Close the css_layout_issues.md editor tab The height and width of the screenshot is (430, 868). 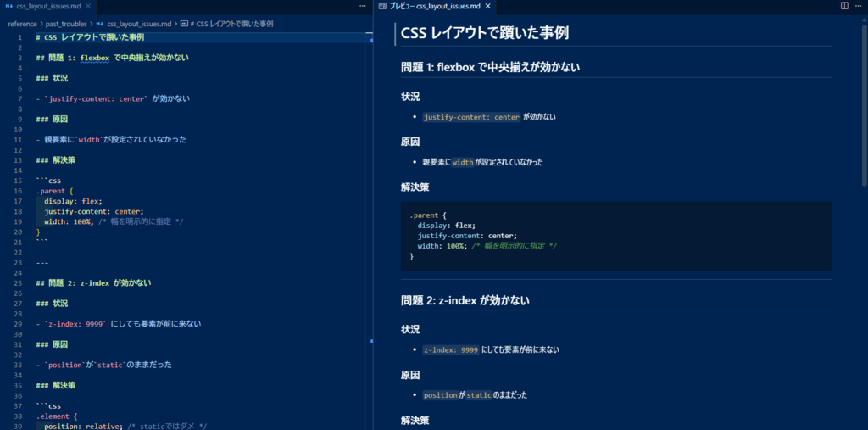(87, 6)
